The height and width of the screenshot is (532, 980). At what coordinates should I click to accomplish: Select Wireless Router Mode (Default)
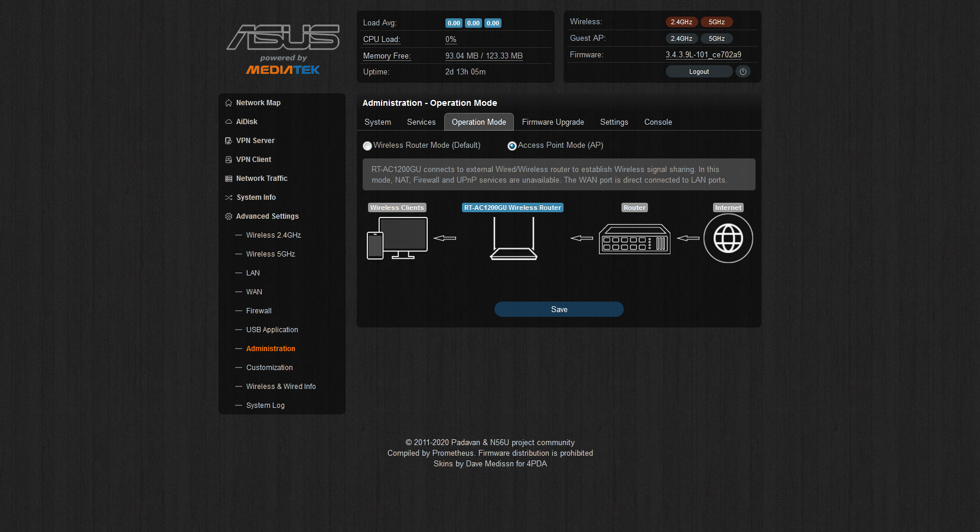[367, 146]
